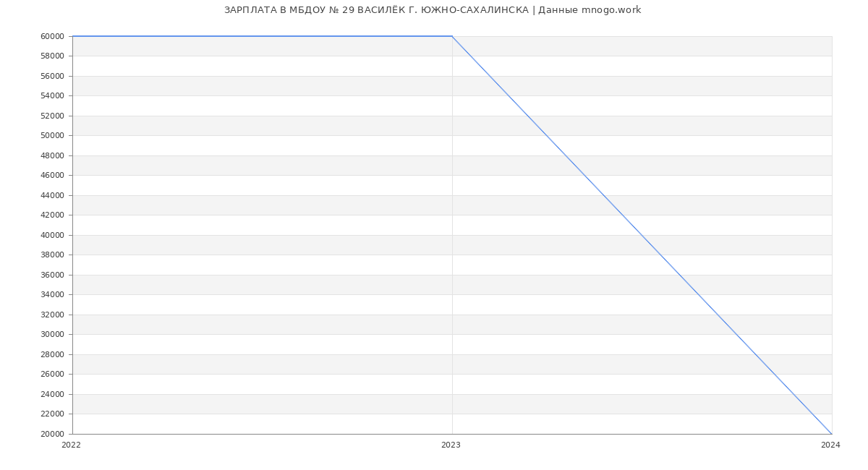Click the 32000 y-axis label
868x470 pixels.
click(53, 315)
